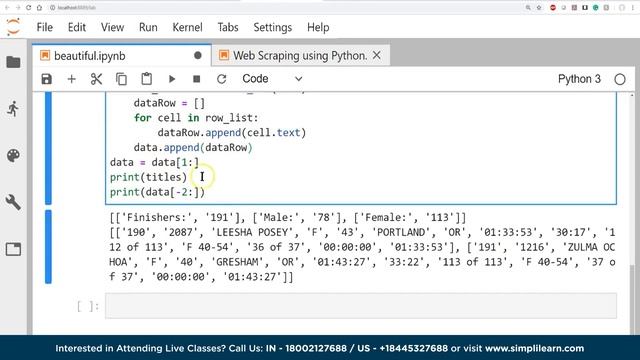Bookmark this page with the star icon
The image size is (640, 360).
coord(539,8)
